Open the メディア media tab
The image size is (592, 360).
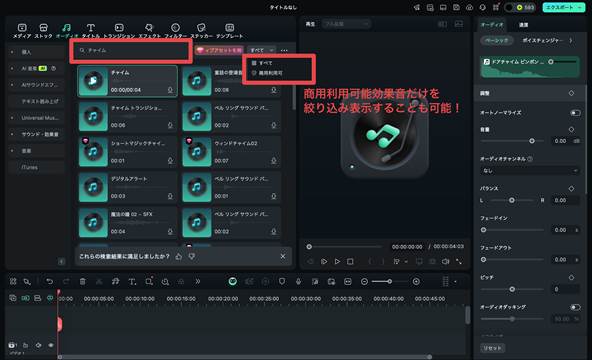(x=22, y=30)
